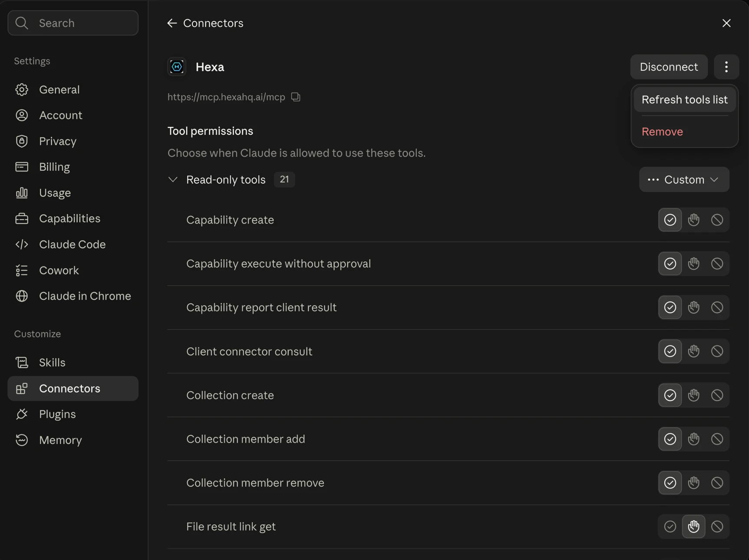Block the Capability create tool
Image resolution: width=749 pixels, height=560 pixels.
(717, 220)
